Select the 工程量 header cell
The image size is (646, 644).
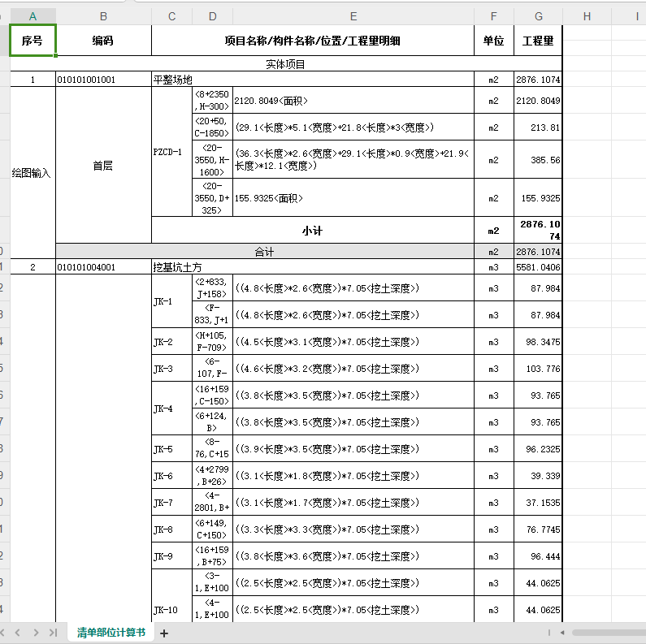(x=538, y=41)
